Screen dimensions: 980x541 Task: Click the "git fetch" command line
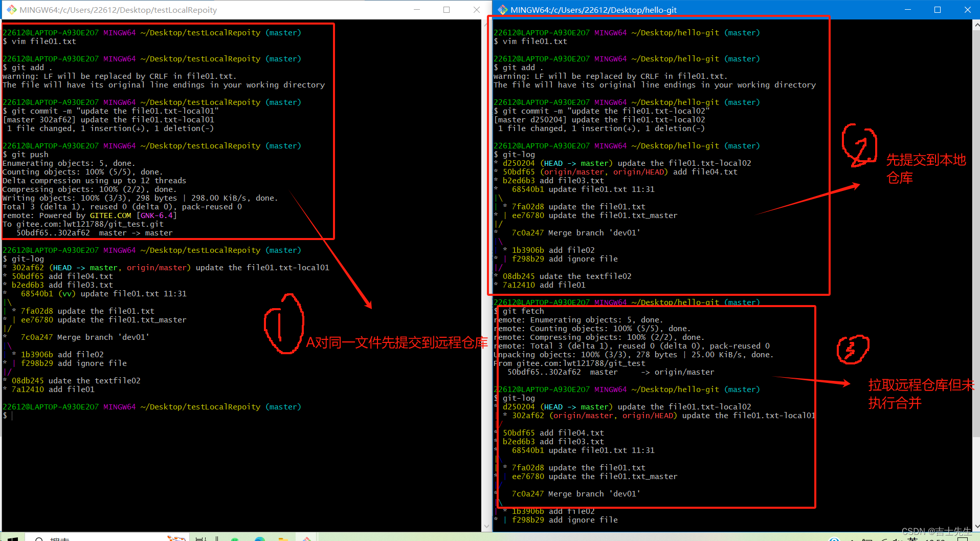tap(519, 311)
